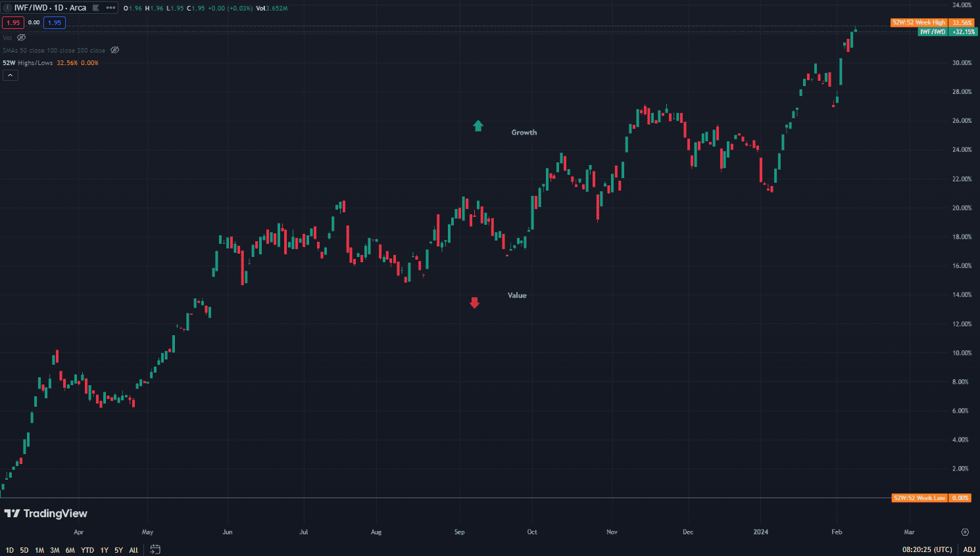Open the UTC time zone menu
Viewport: 980px width, 556px height.
[x=927, y=549]
